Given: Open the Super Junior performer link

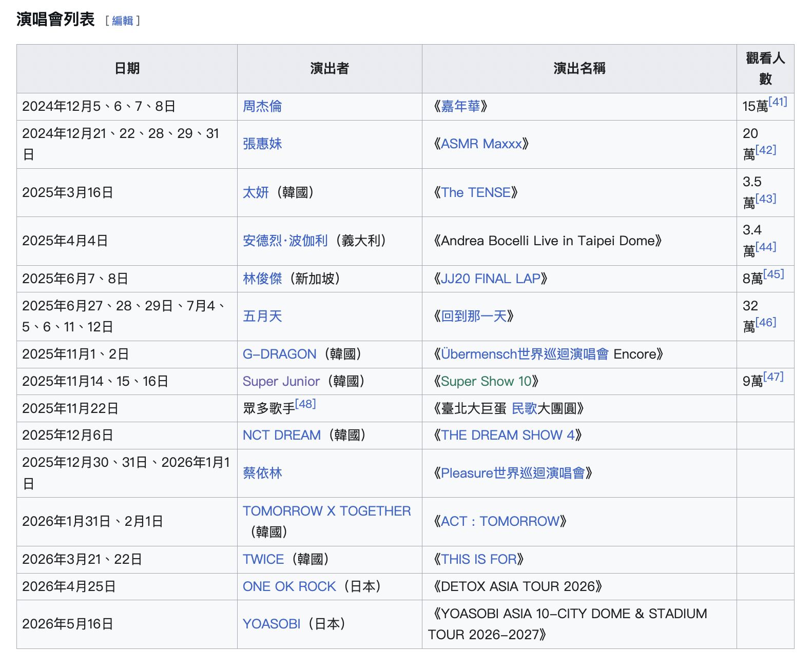Looking at the screenshot, I should tap(281, 381).
